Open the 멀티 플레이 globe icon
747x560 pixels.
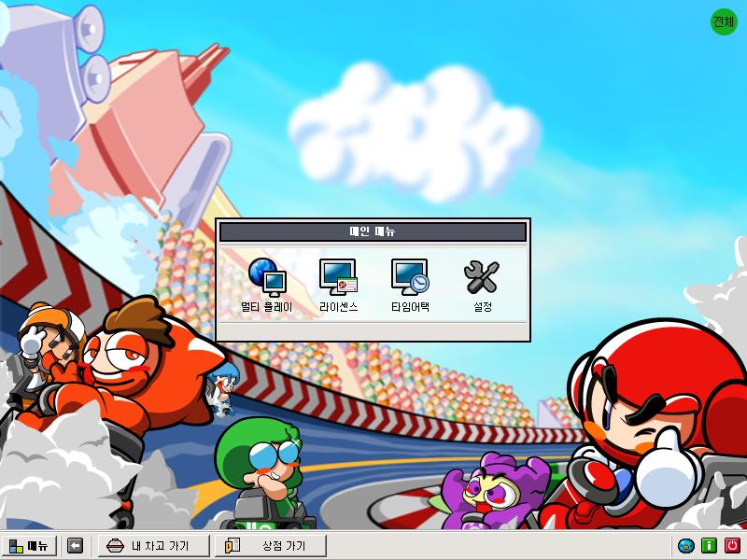[267, 277]
